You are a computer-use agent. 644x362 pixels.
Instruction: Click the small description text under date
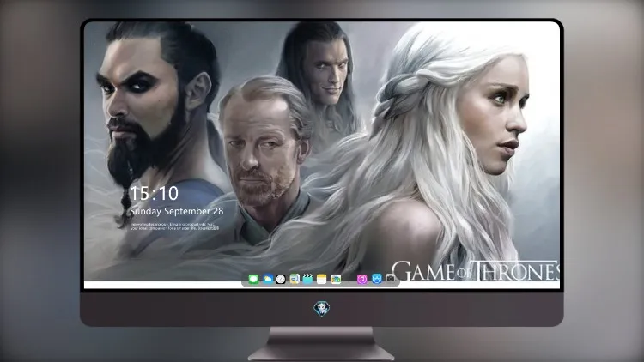tap(174, 226)
